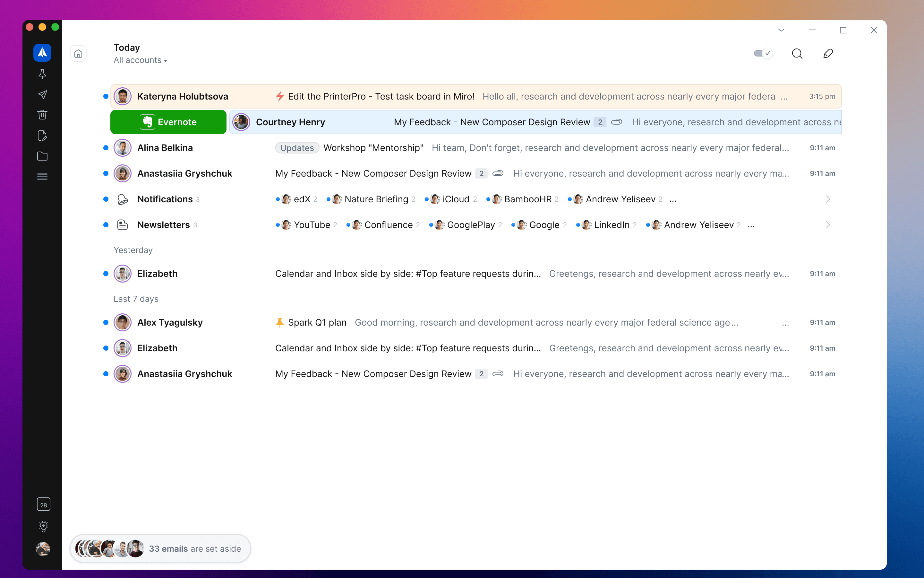Click the attachment paperclip on Courtney Henry's email
Screen dimensions: 924x578
617,122
